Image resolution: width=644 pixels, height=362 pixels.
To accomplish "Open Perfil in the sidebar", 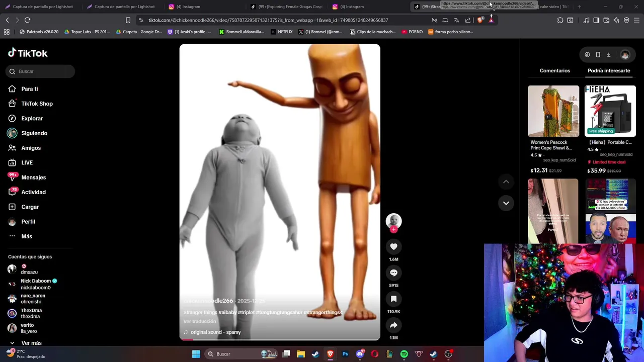I will [28, 222].
